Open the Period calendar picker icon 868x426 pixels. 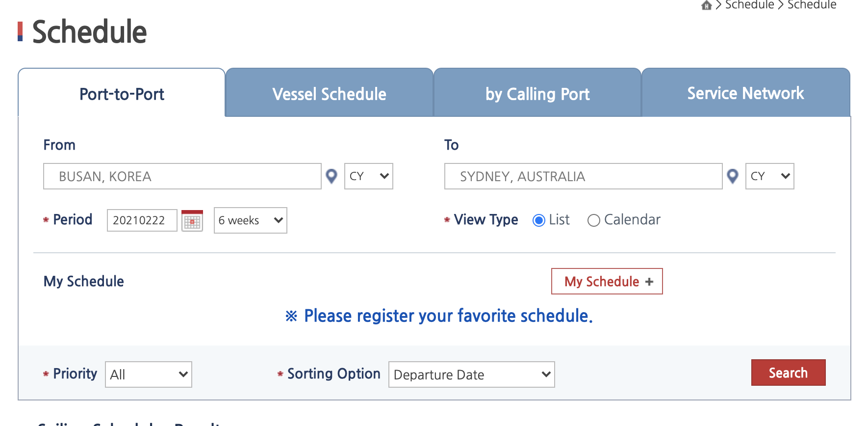click(192, 220)
